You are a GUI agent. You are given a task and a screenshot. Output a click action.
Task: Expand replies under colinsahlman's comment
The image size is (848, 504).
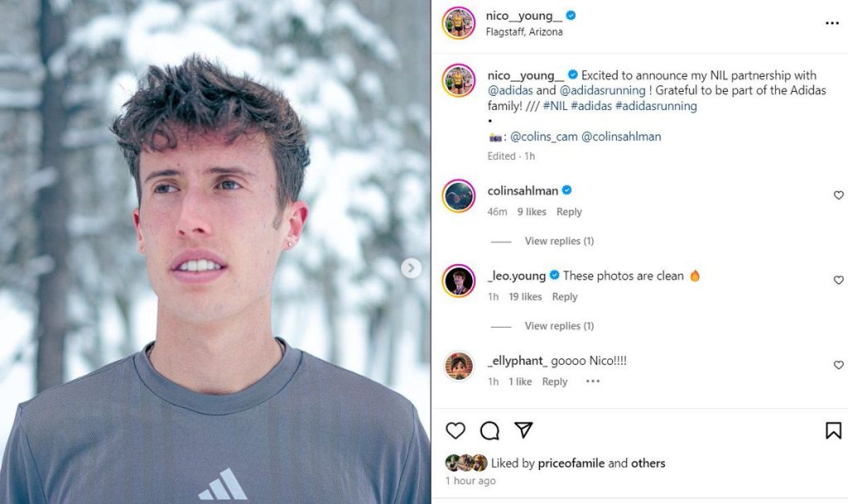point(559,241)
